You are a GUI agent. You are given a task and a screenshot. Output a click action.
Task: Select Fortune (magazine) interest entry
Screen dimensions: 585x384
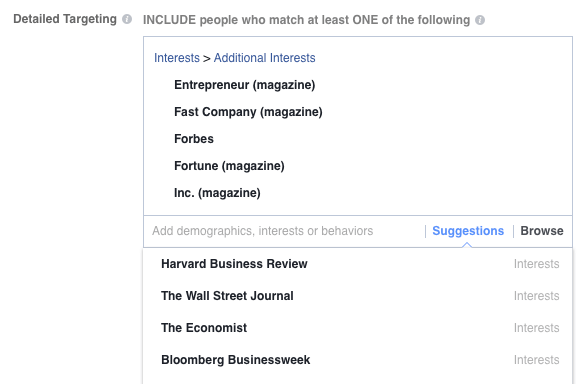229,166
